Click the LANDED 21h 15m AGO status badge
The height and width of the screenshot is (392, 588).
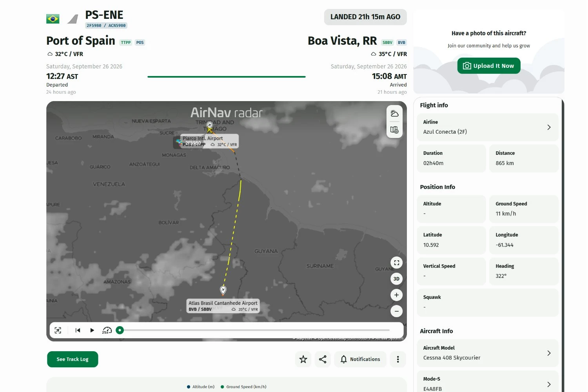[x=365, y=17]
